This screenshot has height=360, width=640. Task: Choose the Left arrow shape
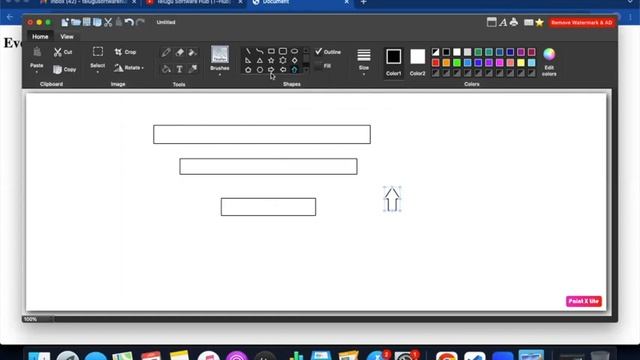pos(283,70)
